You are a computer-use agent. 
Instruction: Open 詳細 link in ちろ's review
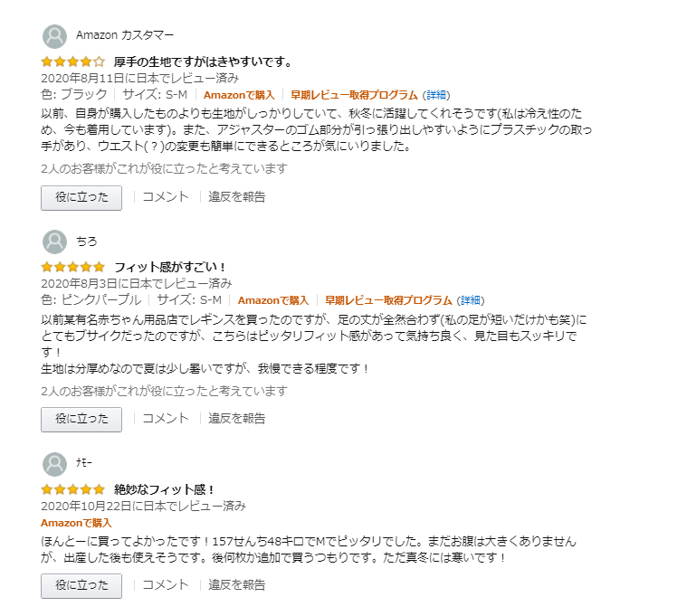[471, 300]
